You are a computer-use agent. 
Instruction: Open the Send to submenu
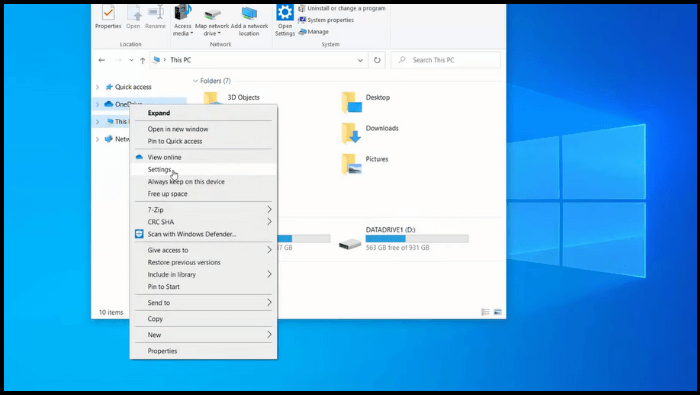click(x=203, y=303)
